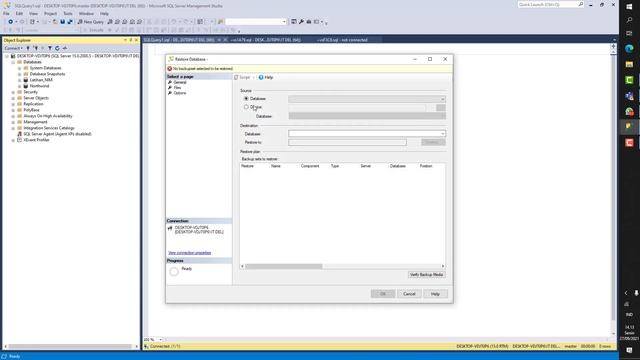Click the Script icon in Restore Database dialog
Viewport: 640px width, 360px height.
pos(236,77)
